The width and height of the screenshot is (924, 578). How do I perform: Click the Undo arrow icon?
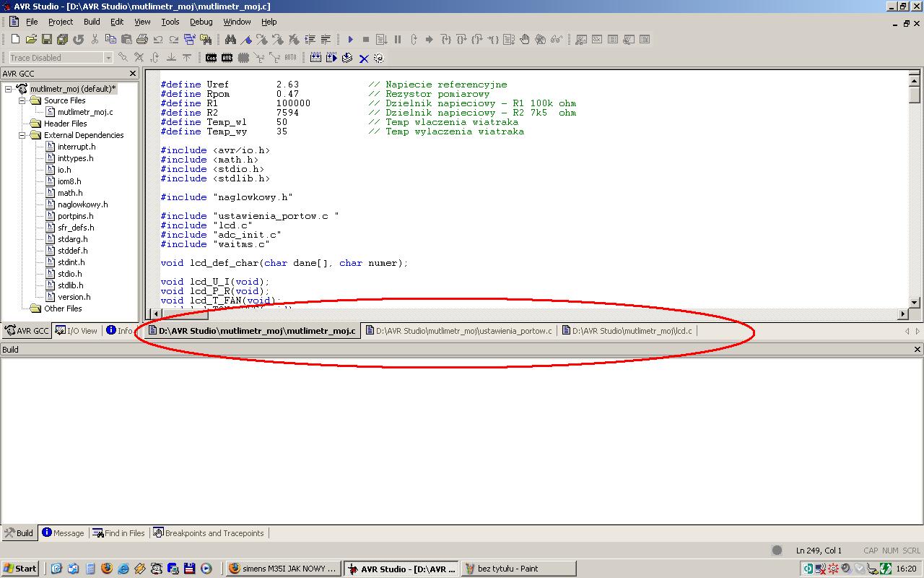coord(158,39)
